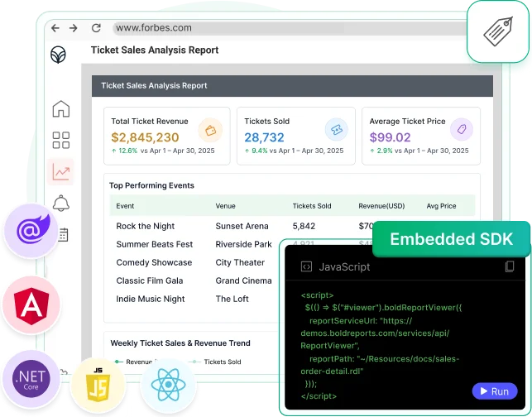Click the price tag icon card
Image resolution: width=532 pixels, height=417 pixels.
[498, 31]
